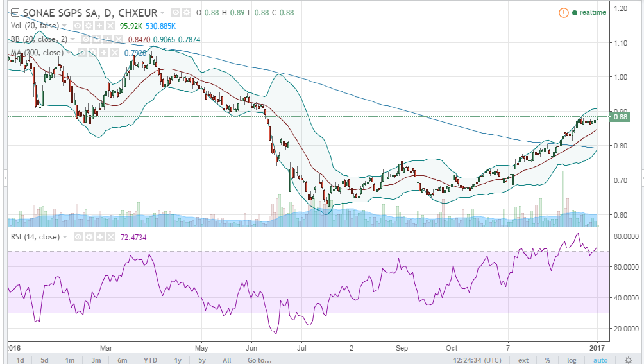Collapse the legend using the minus box icon
The image size is (644, 364).
pyautogui.click(x=15, y=13)
